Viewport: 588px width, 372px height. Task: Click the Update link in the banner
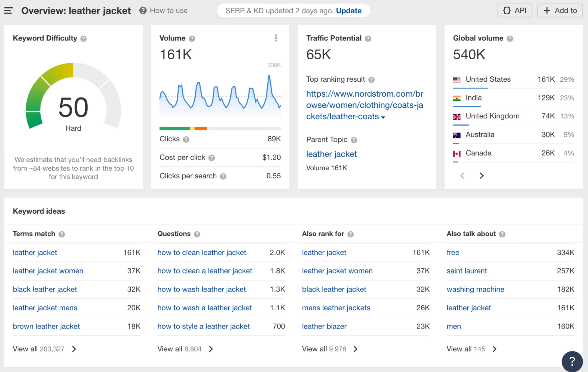[x=349, y=11]
